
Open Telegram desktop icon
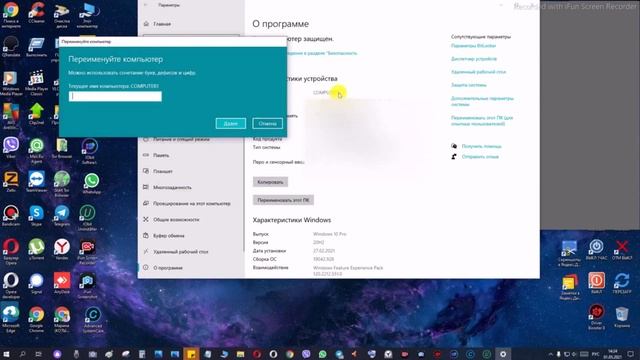tap(62, 216)
